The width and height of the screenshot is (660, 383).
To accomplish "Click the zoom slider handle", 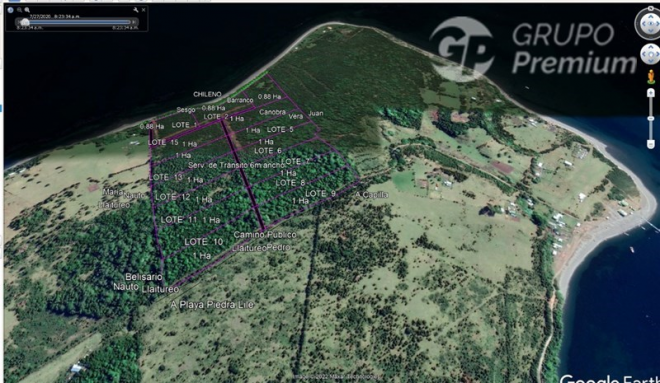I will (x=651, y=119).
